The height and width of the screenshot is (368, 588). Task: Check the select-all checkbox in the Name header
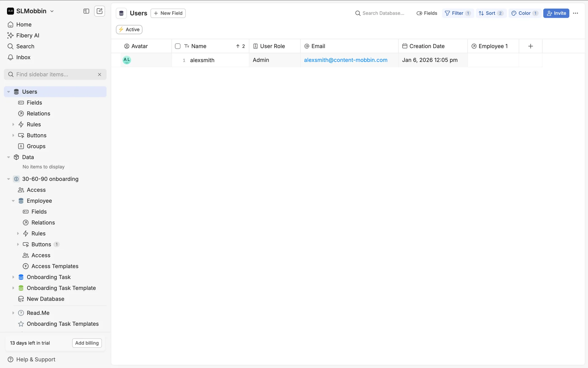178,46
